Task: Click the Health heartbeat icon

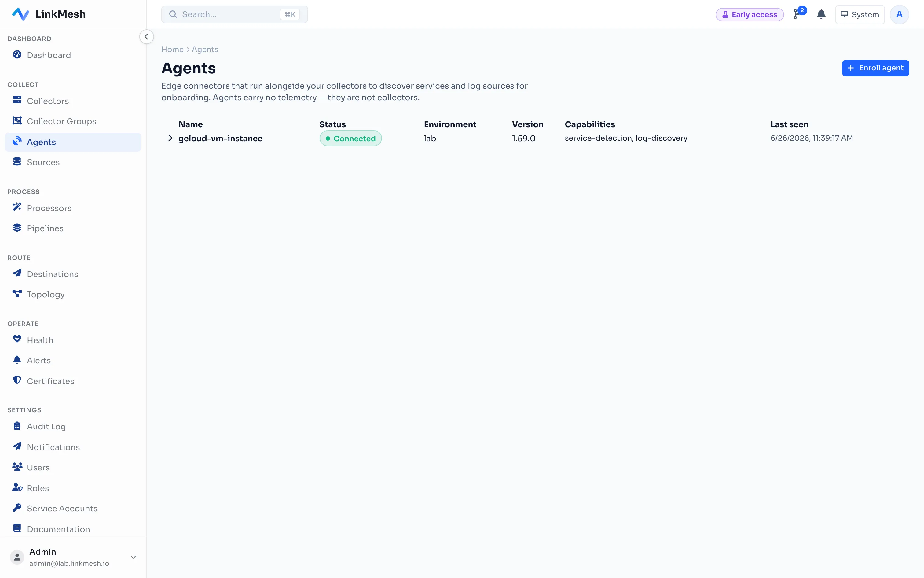Action: [x=17, y=339]
